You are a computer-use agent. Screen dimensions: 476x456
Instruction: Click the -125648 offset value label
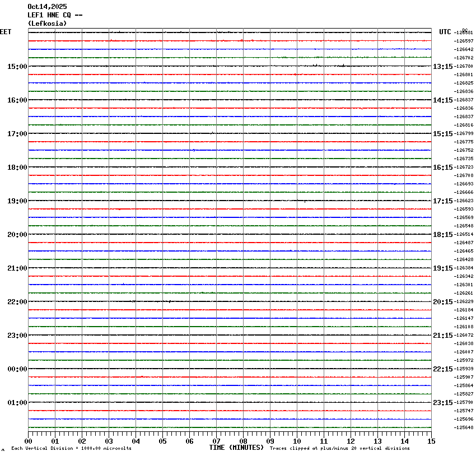464,428
